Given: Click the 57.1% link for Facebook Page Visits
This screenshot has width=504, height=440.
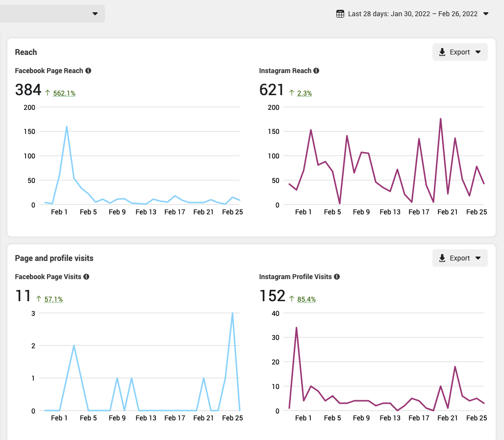Looking at the screenshot, I should pyautogui.click(x=54, y=299).
